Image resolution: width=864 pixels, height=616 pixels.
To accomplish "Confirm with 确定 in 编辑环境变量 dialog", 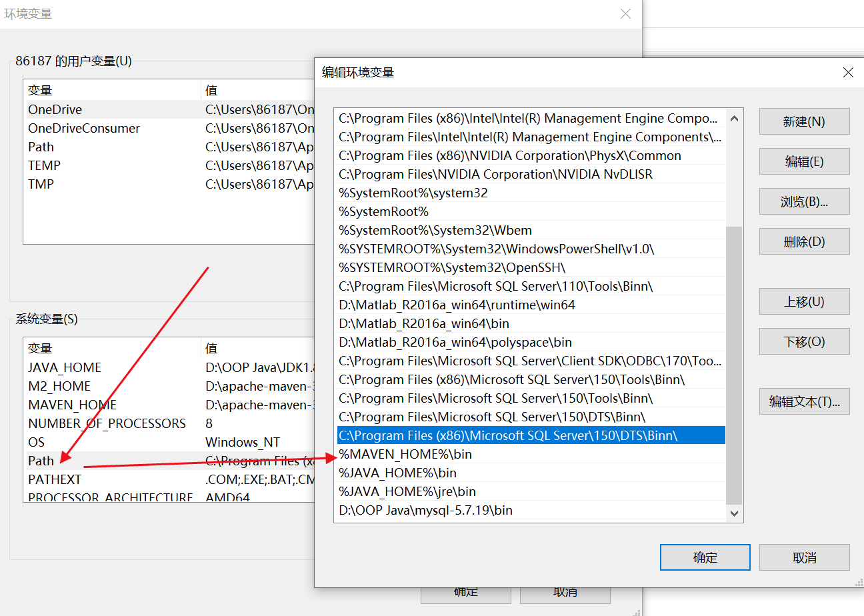I will pyautogui.click(x=705, y=557).
